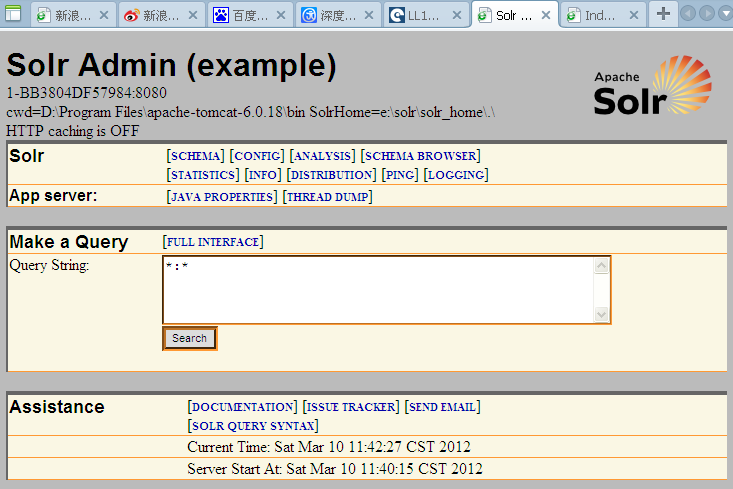This screenshot has width=733, height=489.
Task: Open the DOCUMENTATION link
Action: coord(243,407)
